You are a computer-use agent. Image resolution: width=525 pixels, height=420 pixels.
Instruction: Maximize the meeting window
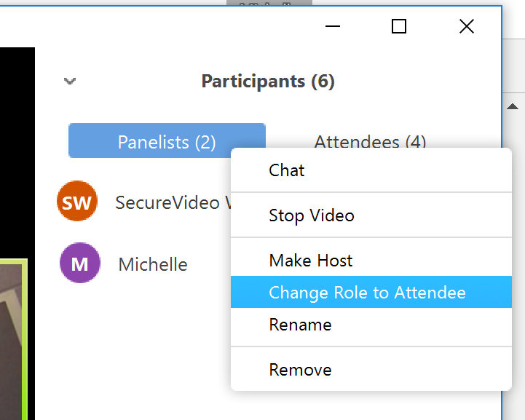point(398,27)
